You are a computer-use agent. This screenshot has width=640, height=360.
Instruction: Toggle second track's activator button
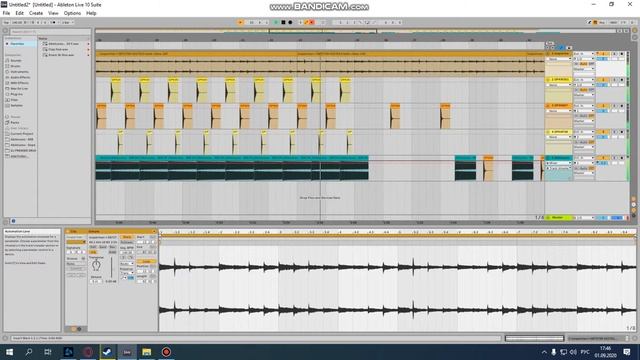pos(602,80)
